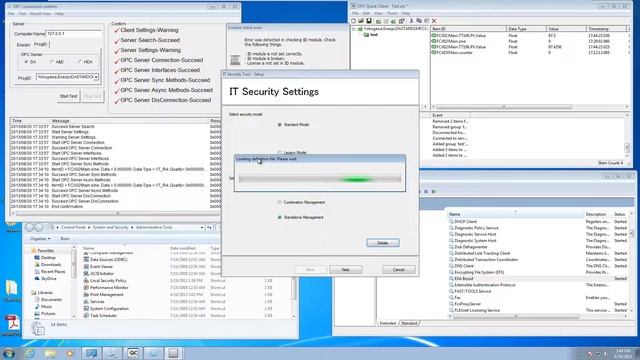Open Internet Explorer from the taskbar

point(30,353)
